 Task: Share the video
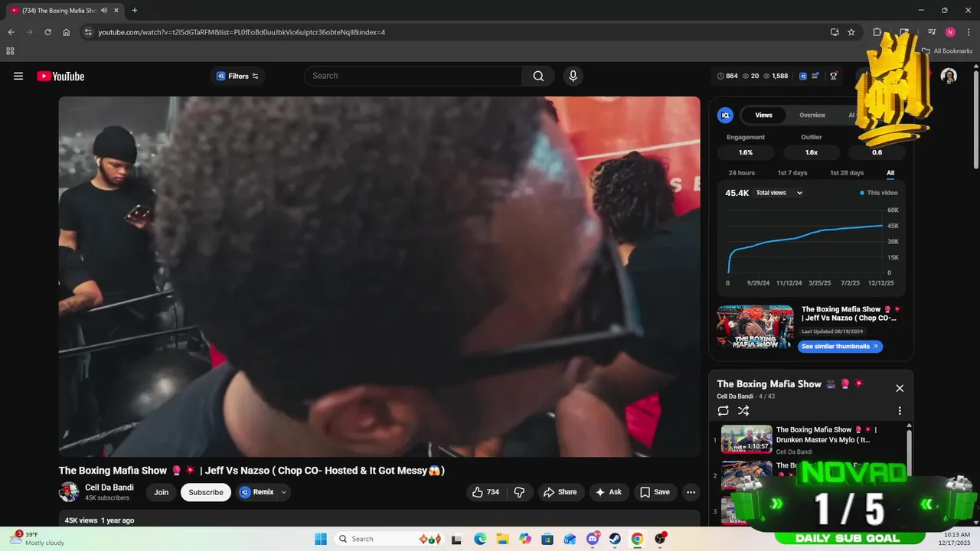click(x=560, y=492)
